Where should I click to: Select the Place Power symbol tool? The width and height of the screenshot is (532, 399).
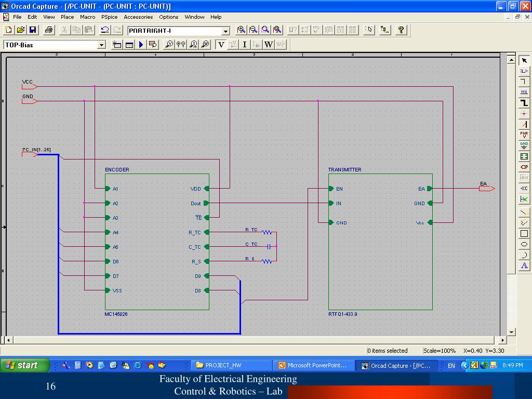[524, 135]
